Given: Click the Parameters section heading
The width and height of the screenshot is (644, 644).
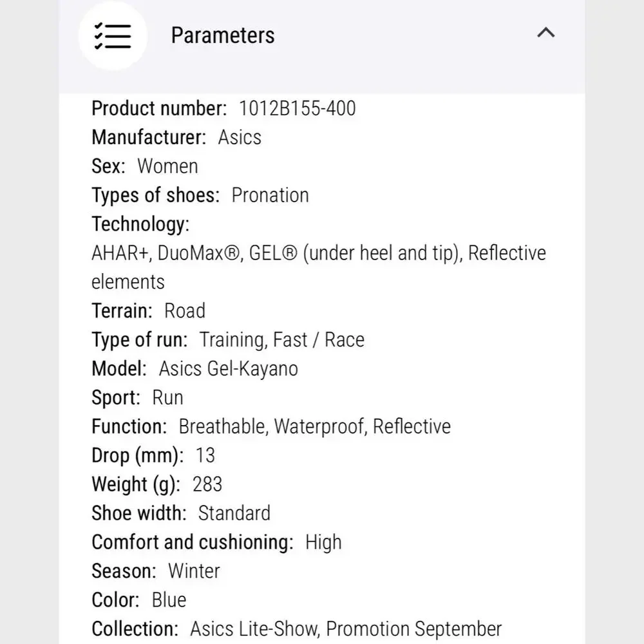Looking at the screenshot, I should 223,35.
